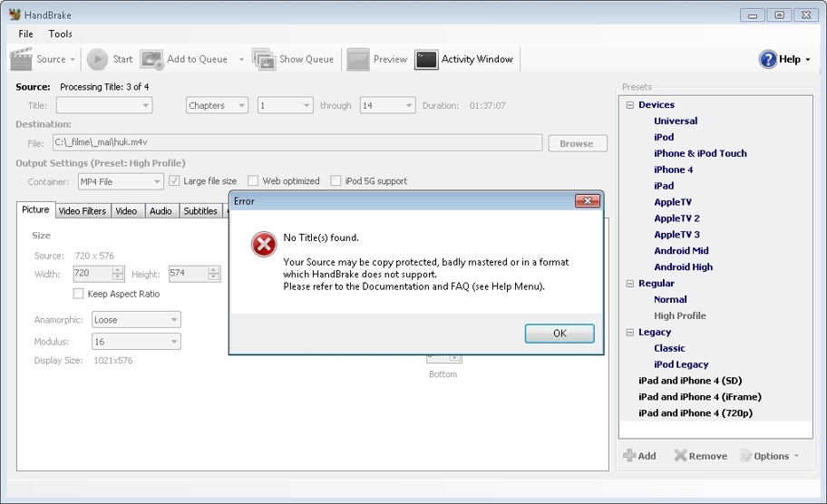
Task: Toggle Keep Aspect Ratio checkbox
Action: pos(79,294)
